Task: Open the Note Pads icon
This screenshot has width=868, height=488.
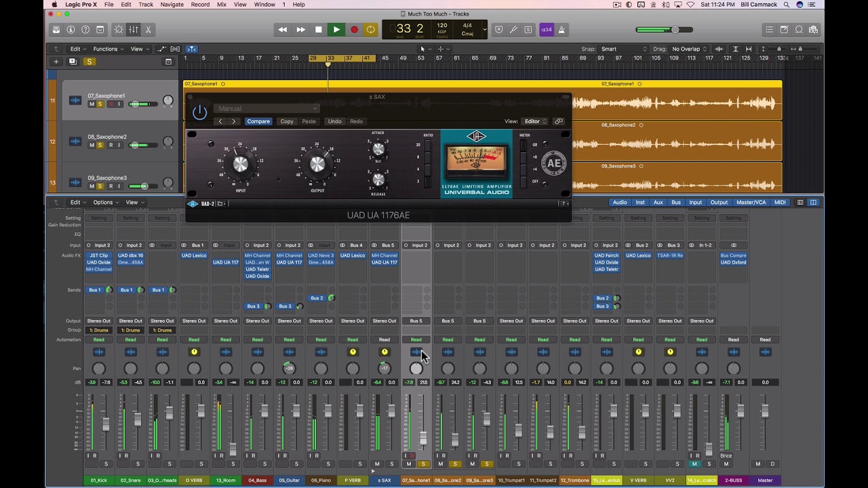Action: (784, 30)
